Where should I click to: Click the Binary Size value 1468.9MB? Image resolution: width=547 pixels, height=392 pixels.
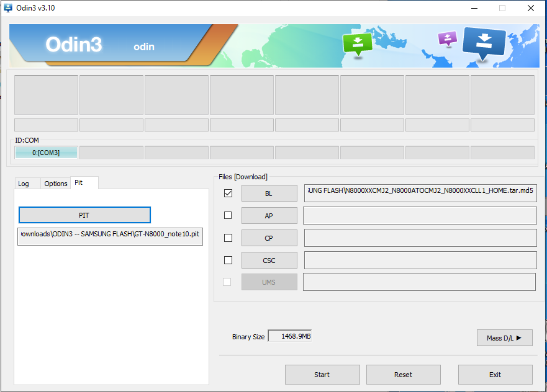290,336
